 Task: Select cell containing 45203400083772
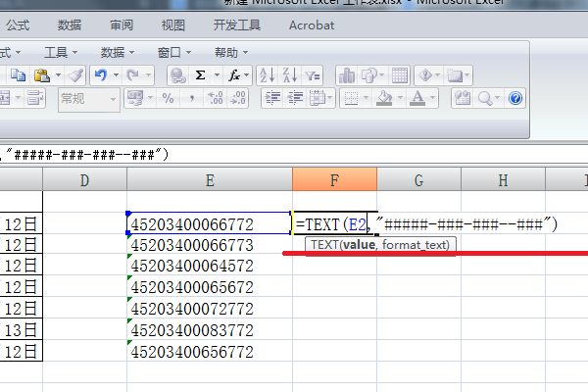pyautogui.click(x=210, y=330)
